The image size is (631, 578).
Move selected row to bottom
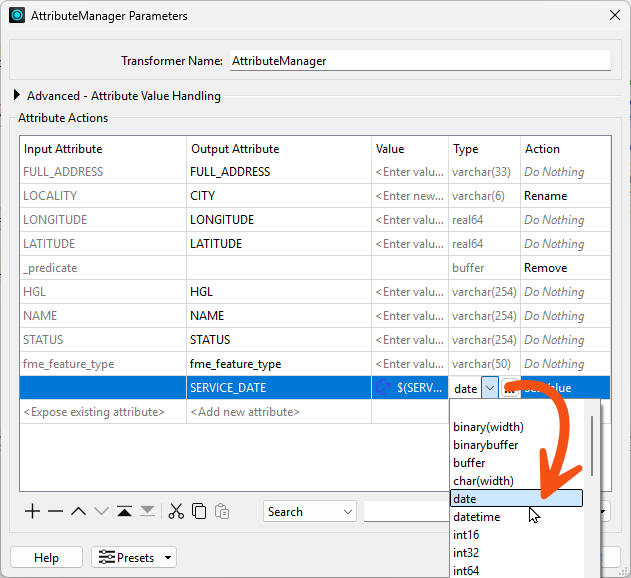tap(147, 512)
